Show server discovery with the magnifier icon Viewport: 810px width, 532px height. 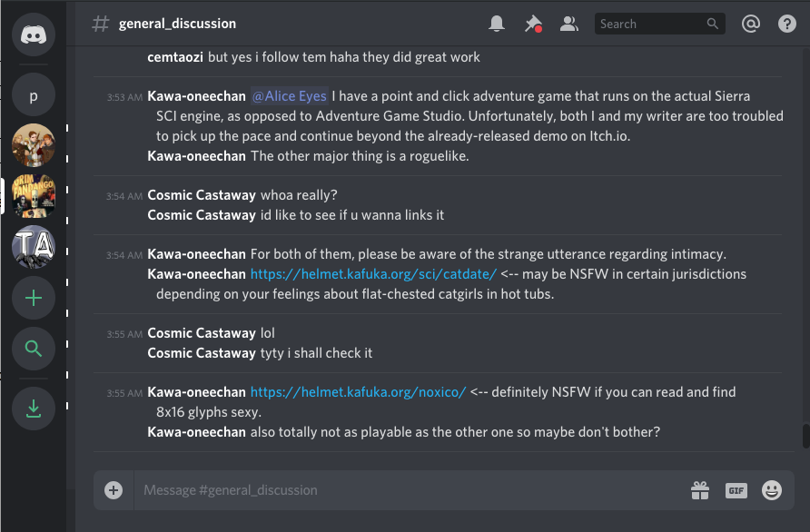click(x=34, y=349)
